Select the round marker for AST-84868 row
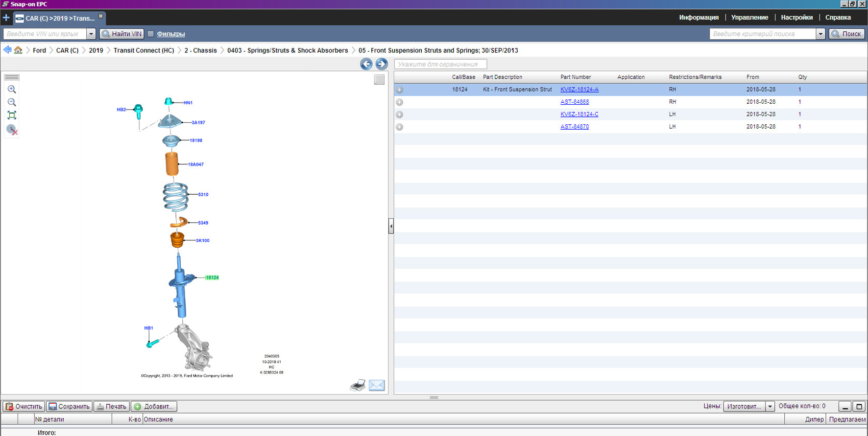This screenshot has width=868, height=436. [400, 102]
